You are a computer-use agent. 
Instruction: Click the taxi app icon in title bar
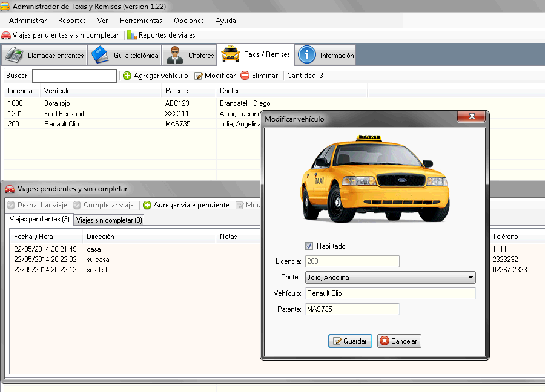coord(5,6)
